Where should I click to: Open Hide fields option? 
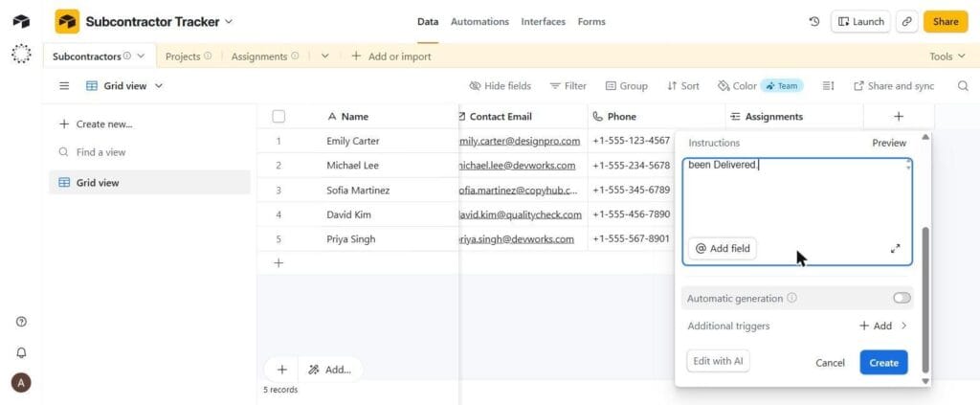[x=500, y=85]
